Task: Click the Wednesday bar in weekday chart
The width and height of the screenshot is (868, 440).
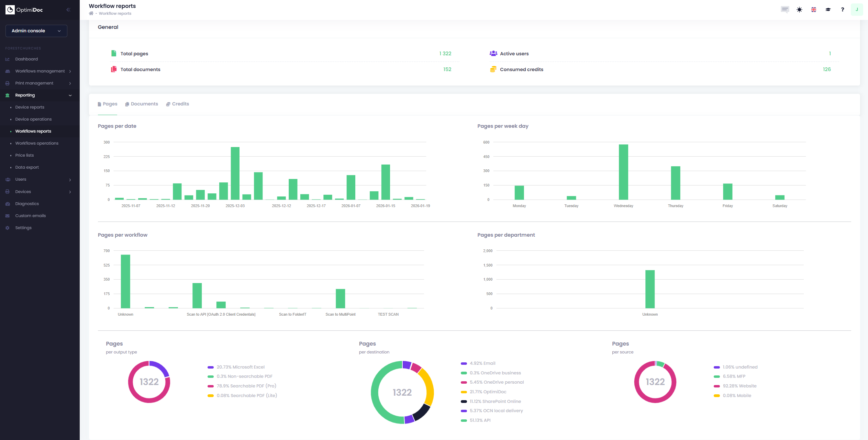Action: [x=623, y=172]
